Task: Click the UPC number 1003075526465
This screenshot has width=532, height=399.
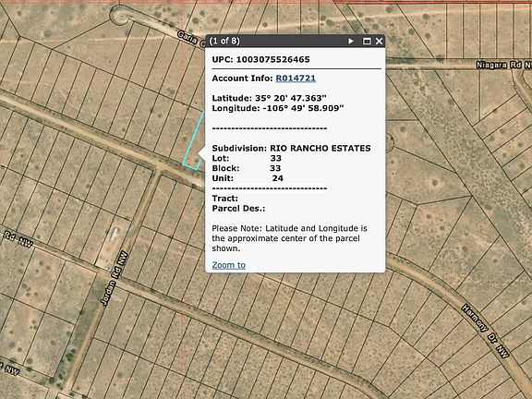Action: tap(273, 59)
